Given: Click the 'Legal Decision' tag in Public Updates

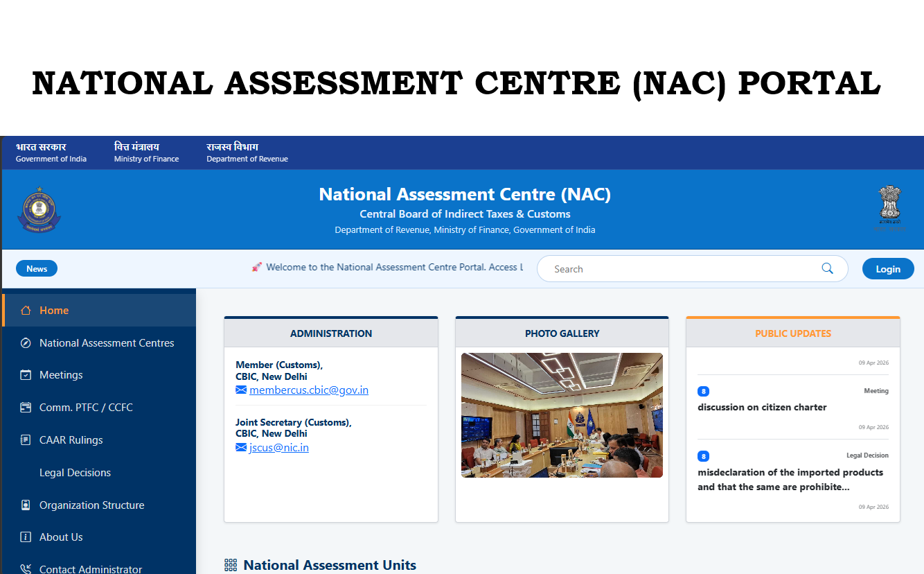Looking at the screenshot, I should point(867,455).
